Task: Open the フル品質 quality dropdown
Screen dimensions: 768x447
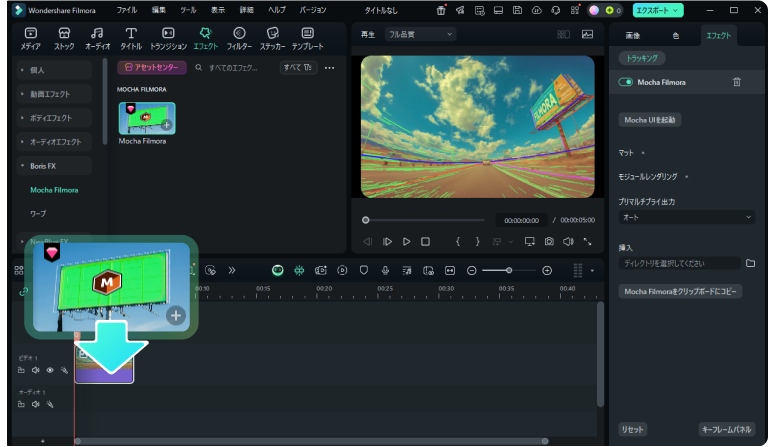Action: click(x=420, y=34)
